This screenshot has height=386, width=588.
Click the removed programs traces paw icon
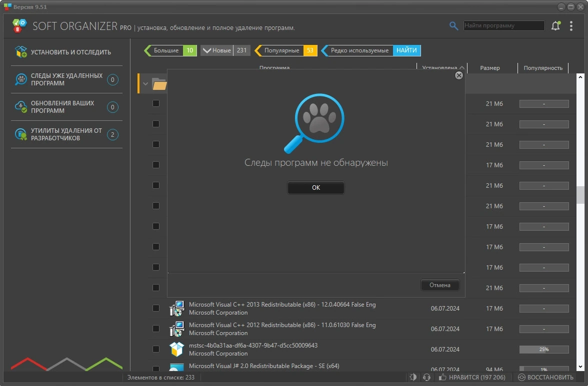click(21, 79)
